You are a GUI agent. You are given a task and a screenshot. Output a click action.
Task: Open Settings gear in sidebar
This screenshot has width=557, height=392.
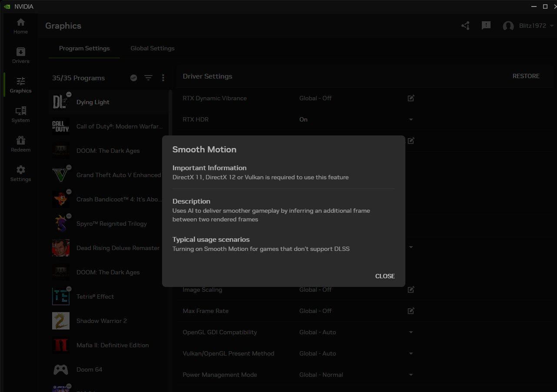(x=20, y=174)
